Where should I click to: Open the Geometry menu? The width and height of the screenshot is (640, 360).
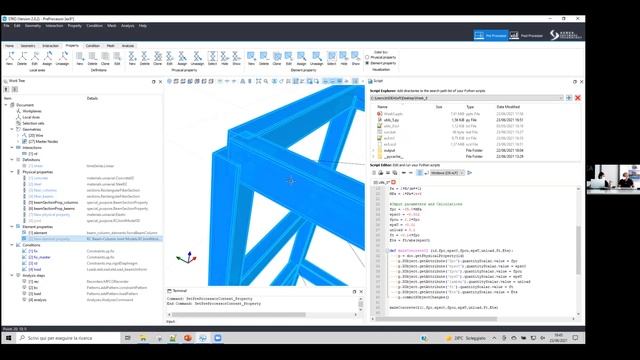[x=33, y=26]
